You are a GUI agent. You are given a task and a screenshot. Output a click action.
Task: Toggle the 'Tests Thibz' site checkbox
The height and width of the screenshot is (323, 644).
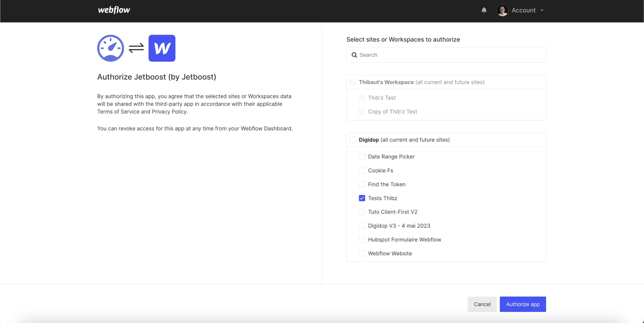(362, 198)
